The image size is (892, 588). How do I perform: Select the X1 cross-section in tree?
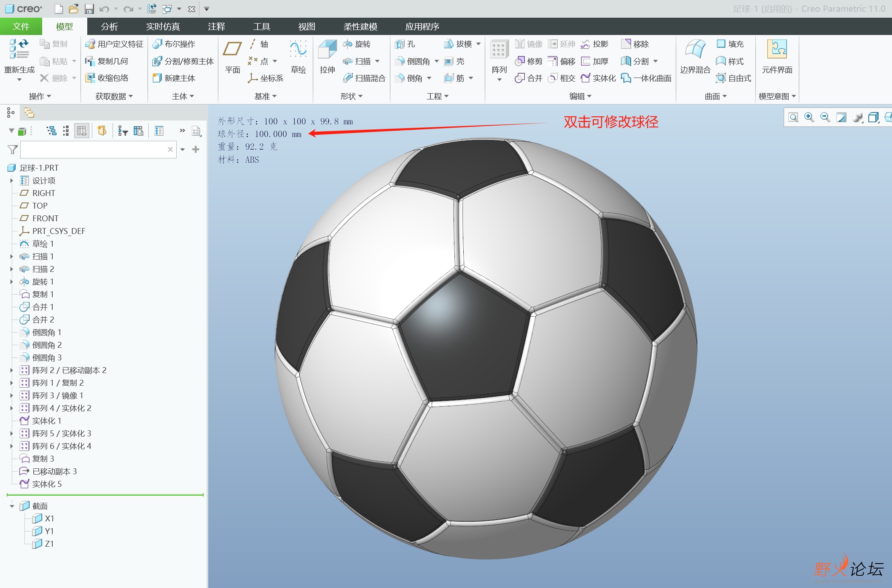pyautogui.click(x=43, y=518)
